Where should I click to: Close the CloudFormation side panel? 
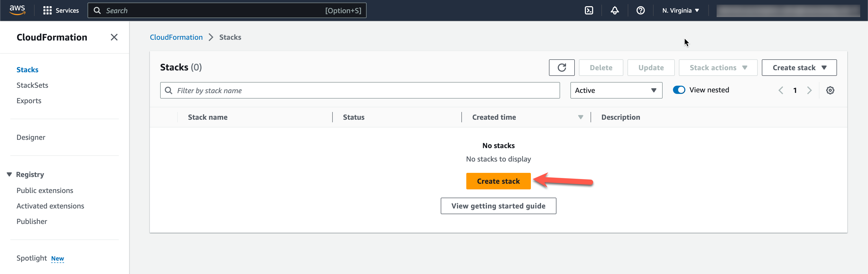(114, 37)
